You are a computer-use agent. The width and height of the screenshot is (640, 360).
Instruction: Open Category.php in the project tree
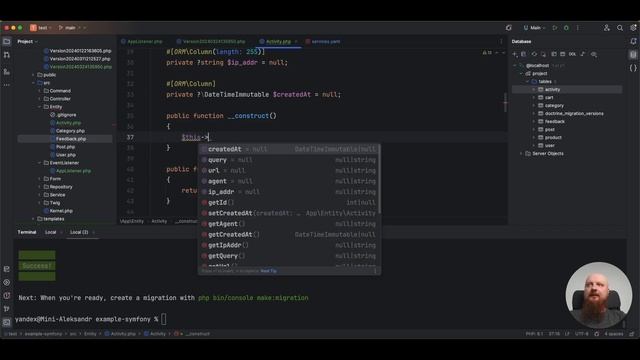point(70,131)
